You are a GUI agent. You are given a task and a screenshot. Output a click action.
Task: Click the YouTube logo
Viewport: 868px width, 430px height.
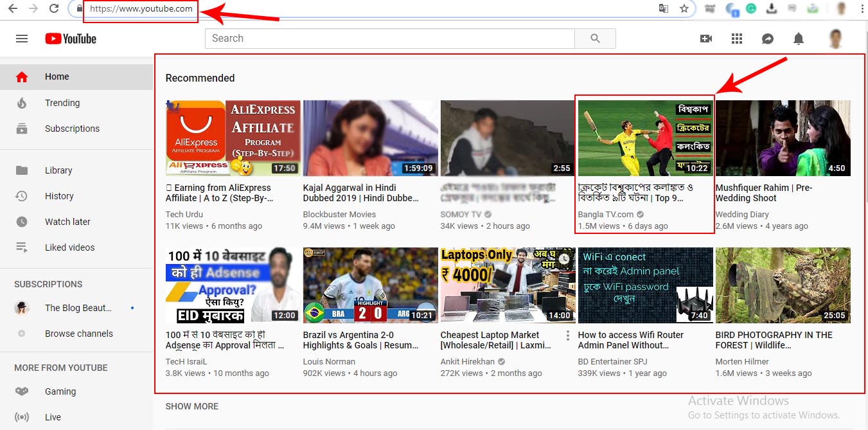pos(71,39)
